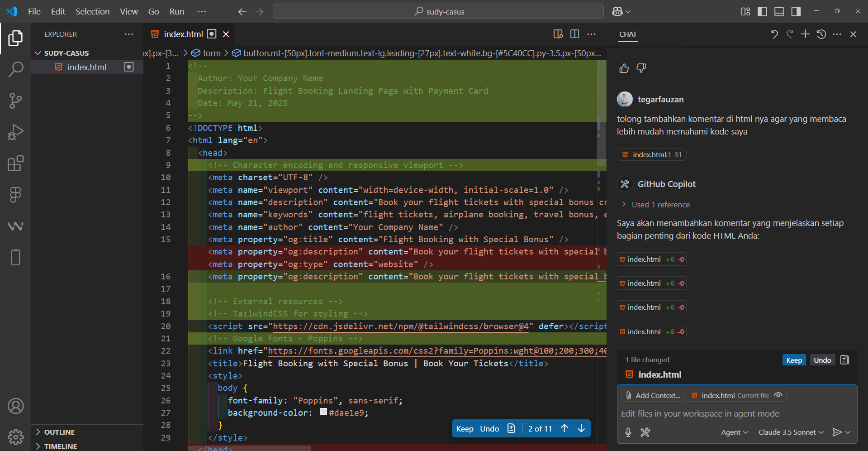
Task: Open the Run menu
Action: [176, 11]
